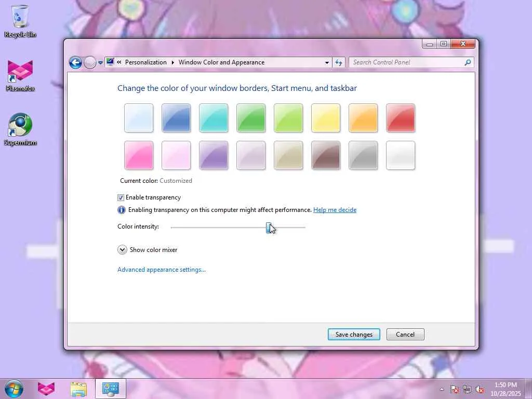Open Advanced appearance settings link
Viewport: 532px width, 399px height.
point(162,270)
